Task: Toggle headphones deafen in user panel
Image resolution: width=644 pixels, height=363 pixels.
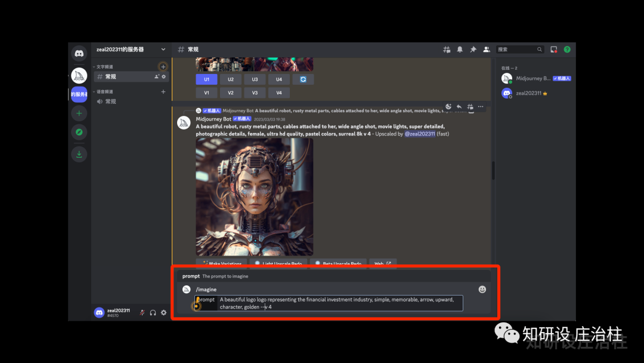Action: click(153, 312)
